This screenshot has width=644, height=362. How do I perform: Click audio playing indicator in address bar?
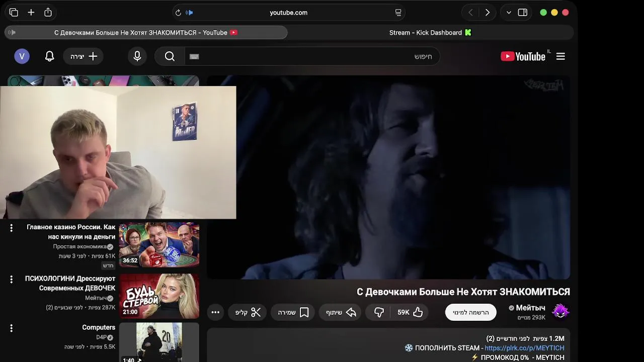[x=189, y=13]
